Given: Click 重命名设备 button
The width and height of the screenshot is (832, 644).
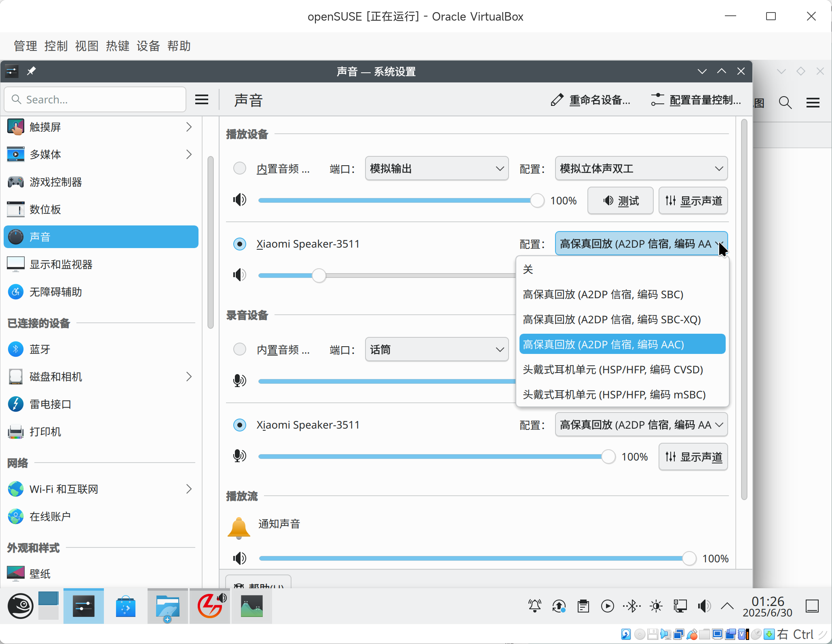Looking at the screenshot, I should click(591, 100).
